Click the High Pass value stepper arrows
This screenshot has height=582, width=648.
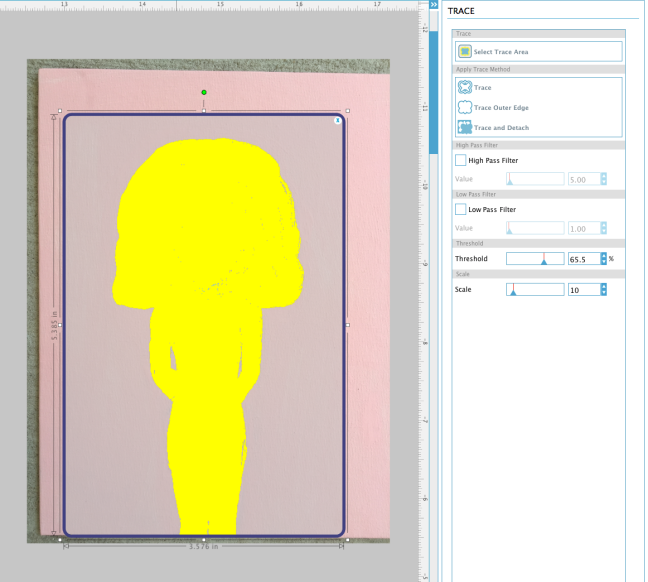click(x=604, y=179)
